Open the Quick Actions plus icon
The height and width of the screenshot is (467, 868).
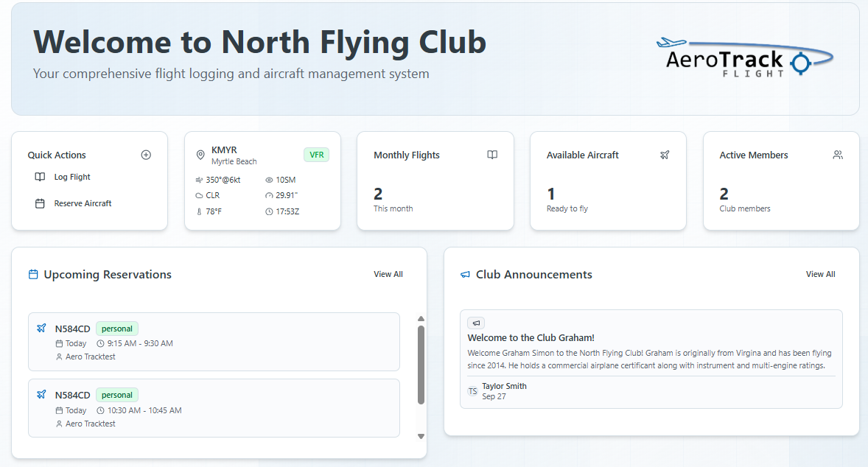pyautogui.click(x=146, y=155)
